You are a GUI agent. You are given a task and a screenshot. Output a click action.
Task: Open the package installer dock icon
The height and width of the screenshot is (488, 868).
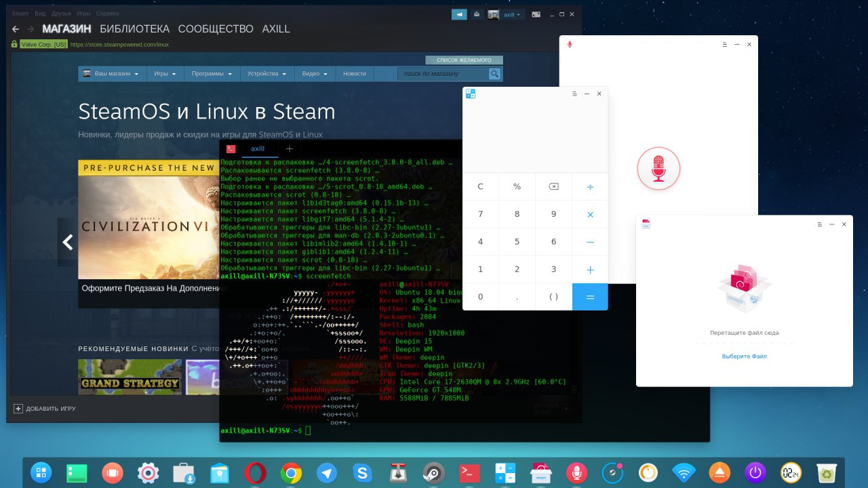click(540, 472)
